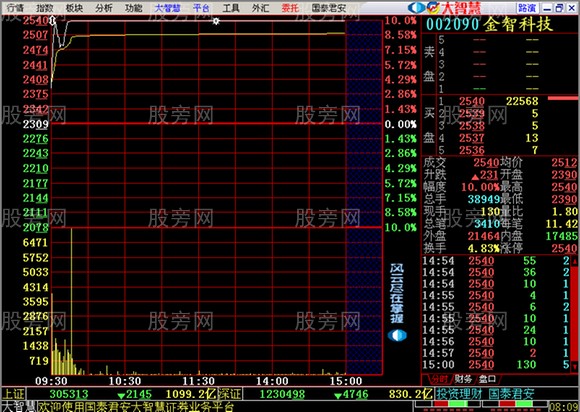Open the 外汇 menu
580x412 pixels.
point(260,8)
